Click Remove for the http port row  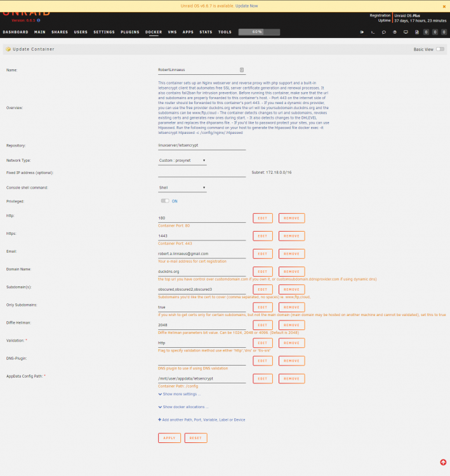tap(291, 218)
